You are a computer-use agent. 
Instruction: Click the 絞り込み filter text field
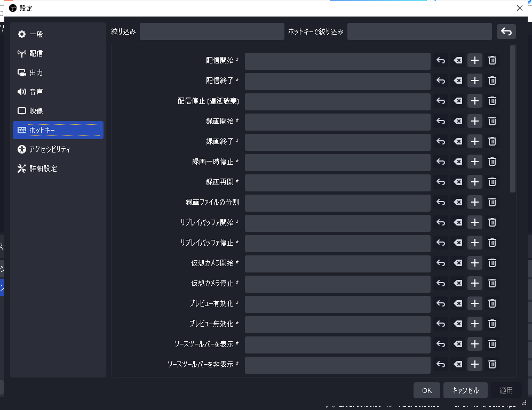212,32
